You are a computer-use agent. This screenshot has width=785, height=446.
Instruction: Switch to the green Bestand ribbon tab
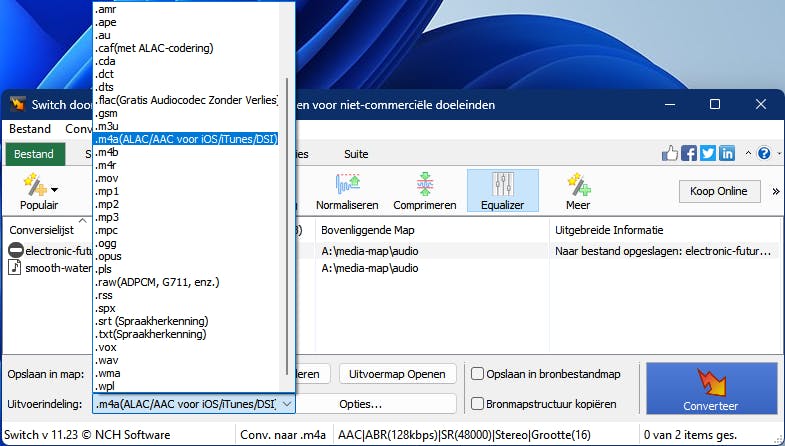(34, 154)
